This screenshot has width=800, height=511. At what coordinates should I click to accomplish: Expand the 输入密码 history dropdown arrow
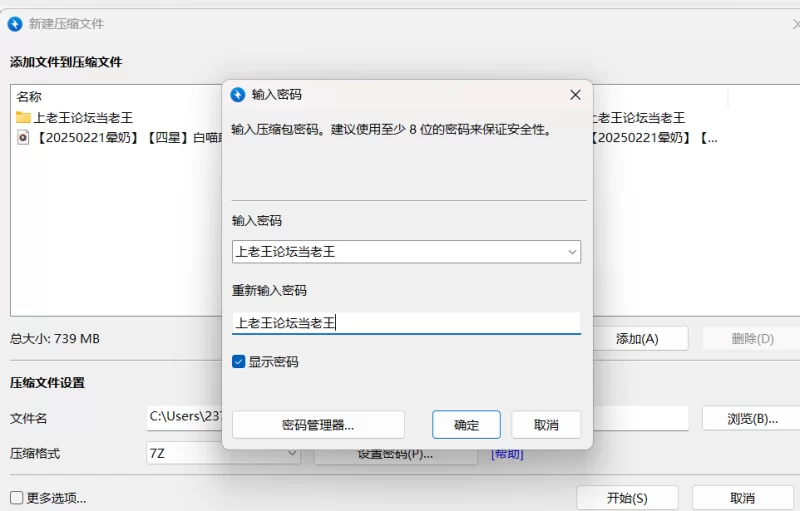point(572,252)
